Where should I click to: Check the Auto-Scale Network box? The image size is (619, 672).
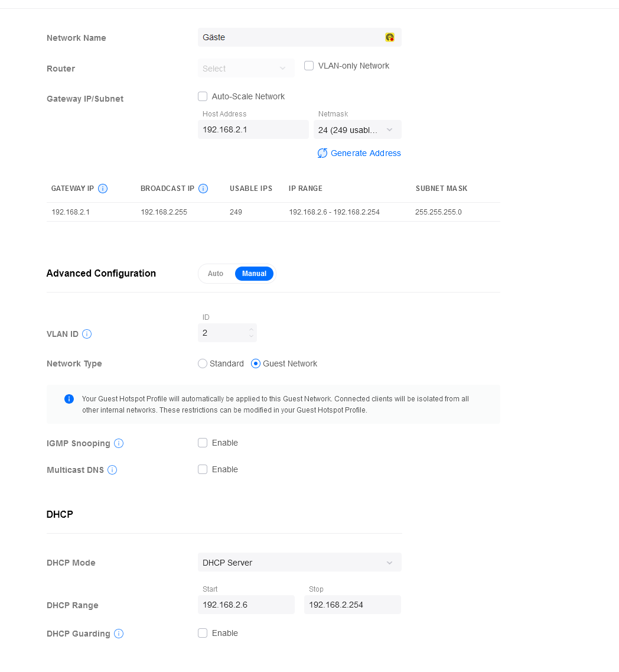[203, 96]
